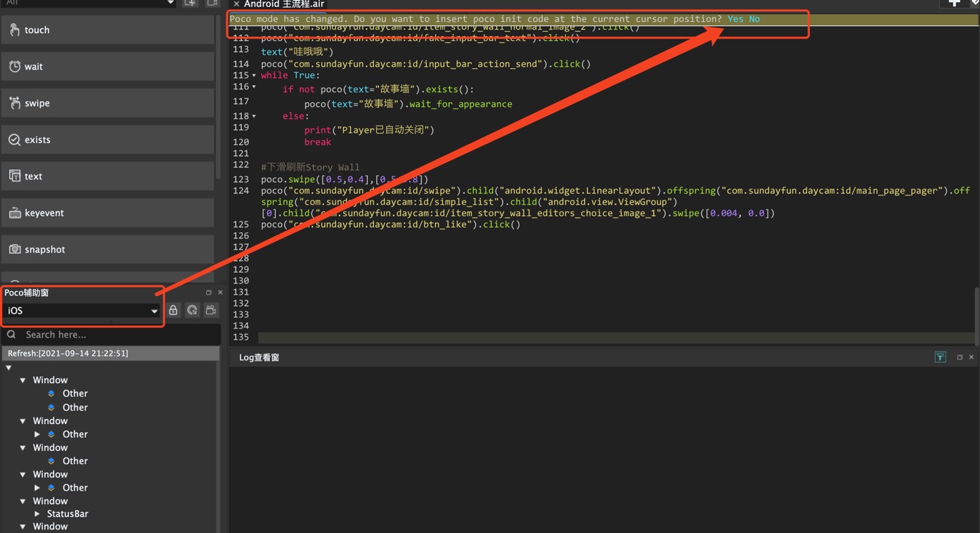Click the keyevent command button
Screen dimensions: 980x533
point(108,212)
